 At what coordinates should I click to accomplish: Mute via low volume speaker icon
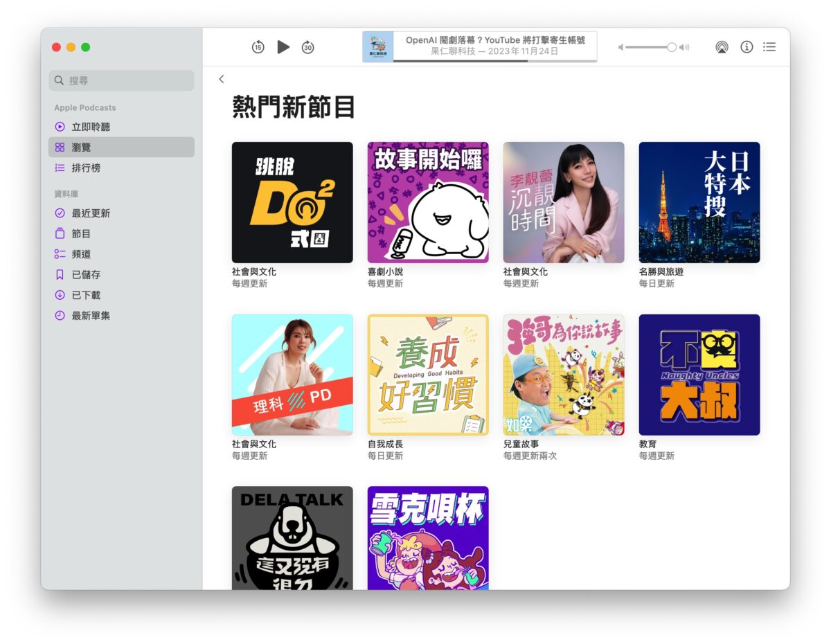pos(621,47)
